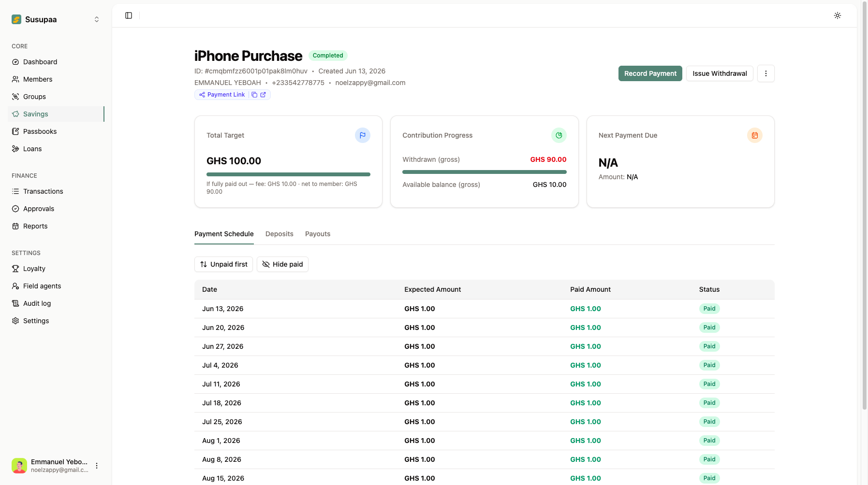Click the Jun 27, 2026 row date
The height and width of the screenshot is (485, 868).
click(x=222, y=346)
